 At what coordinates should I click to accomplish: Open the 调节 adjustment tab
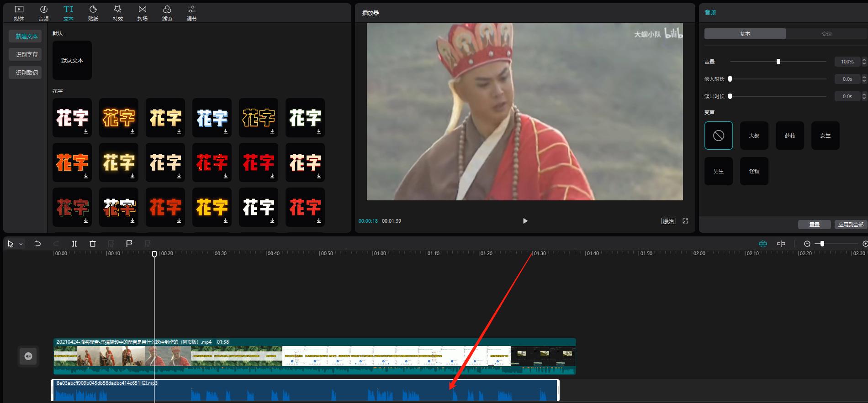pos(192,13)
